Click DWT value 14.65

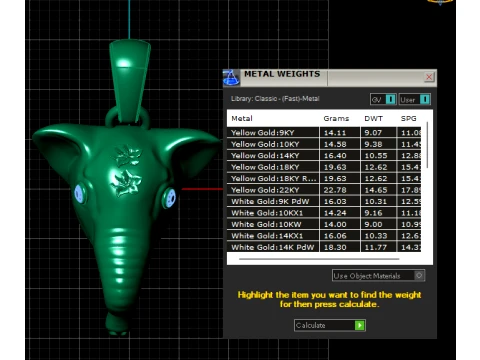tap(376, 190)
